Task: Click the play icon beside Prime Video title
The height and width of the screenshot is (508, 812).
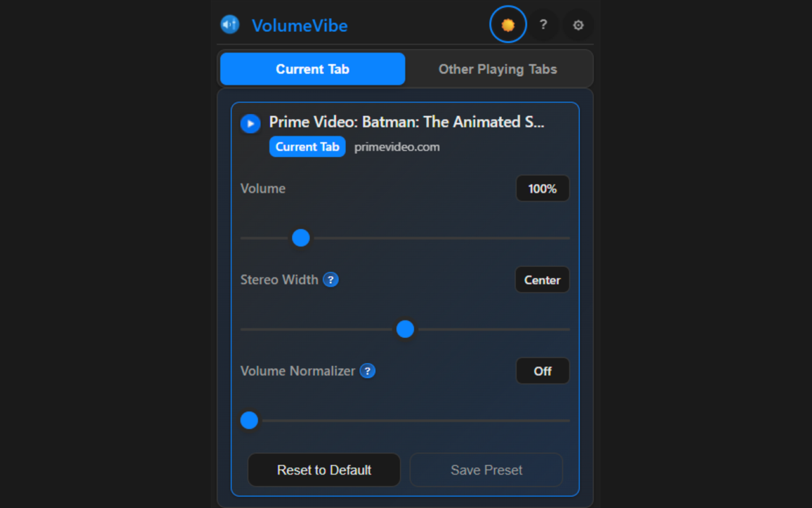Action: pyautogui.click(x=251, y=123)
